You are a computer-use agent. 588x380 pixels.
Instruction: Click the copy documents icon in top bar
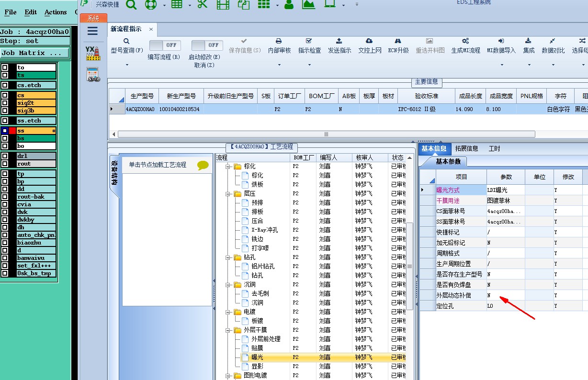point(244,4)
